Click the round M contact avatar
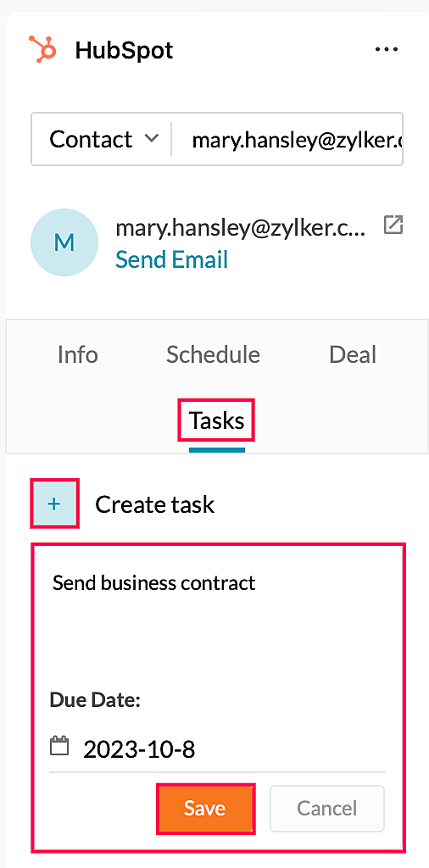 64,242
